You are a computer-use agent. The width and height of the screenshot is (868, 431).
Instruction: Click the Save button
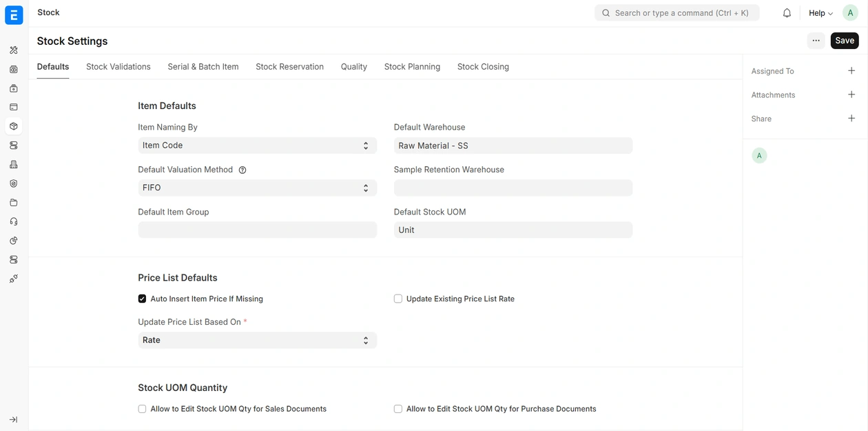844,41
